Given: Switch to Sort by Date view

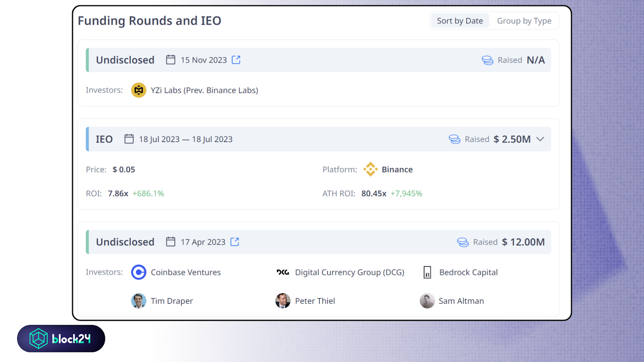Looking at the screenshot, I should [460, 21].
